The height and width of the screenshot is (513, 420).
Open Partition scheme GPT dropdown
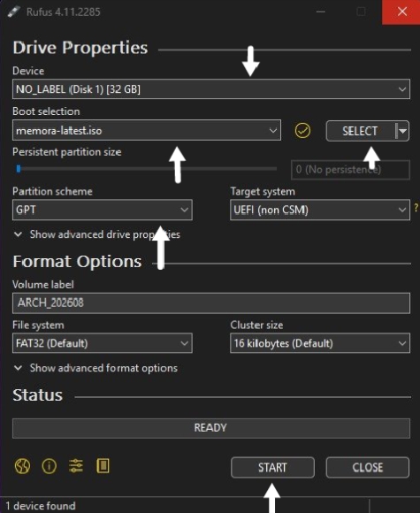103,210
